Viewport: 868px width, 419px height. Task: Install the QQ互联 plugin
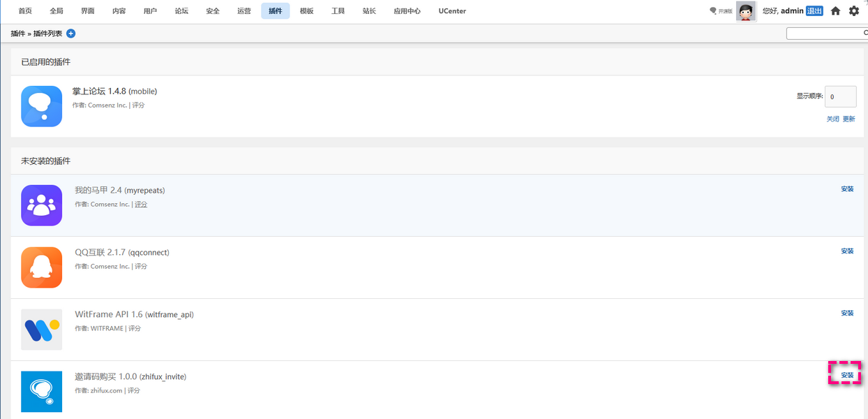pyautogui.click(x=847, y=251)
